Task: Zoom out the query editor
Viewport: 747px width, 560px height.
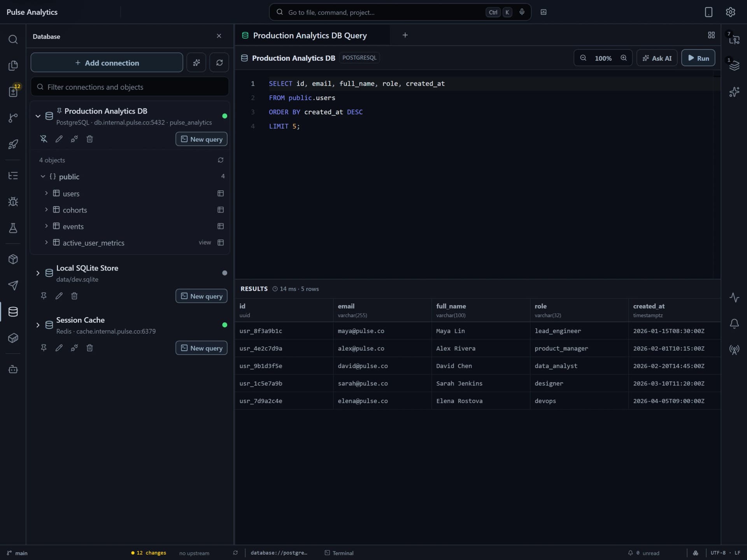Action: click(583, 58)
